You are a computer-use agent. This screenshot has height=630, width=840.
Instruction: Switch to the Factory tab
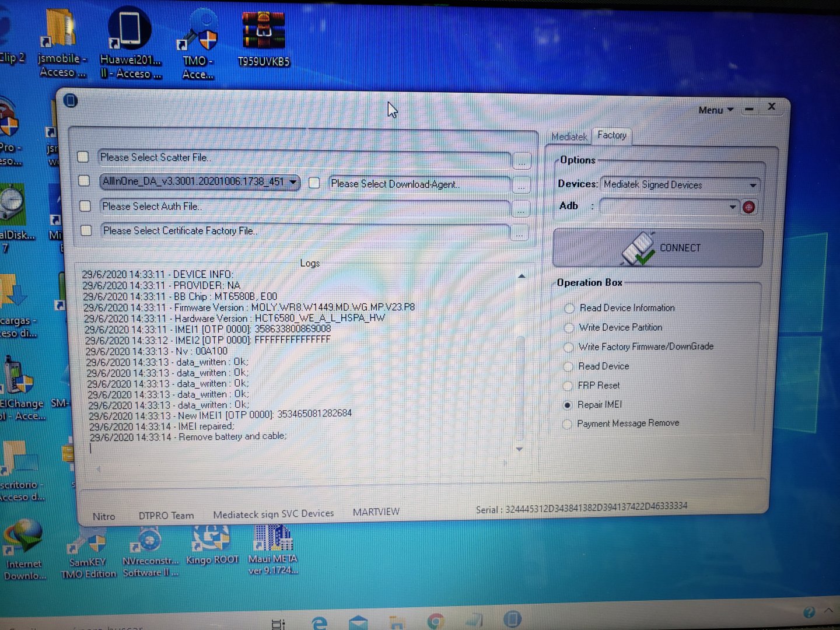click(612, 135)
